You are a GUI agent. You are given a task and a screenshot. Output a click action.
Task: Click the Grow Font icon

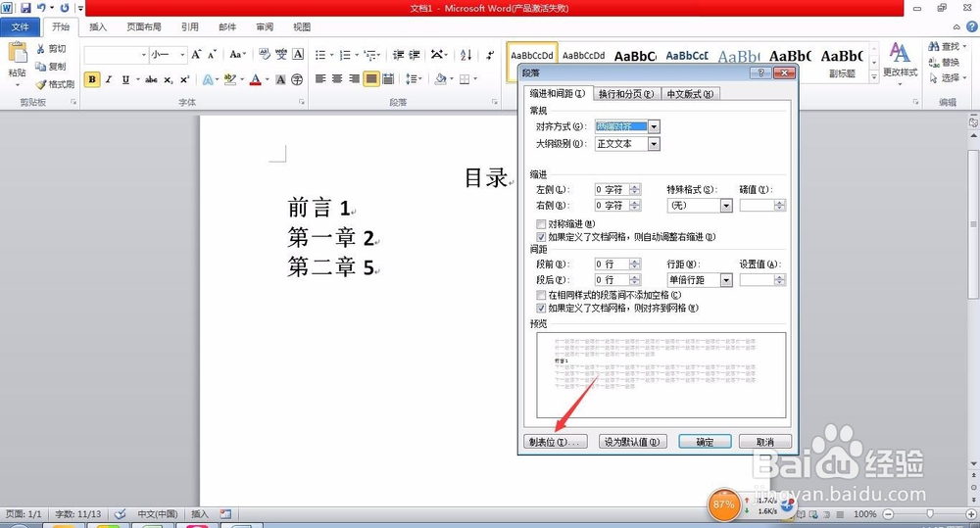pyautogui.click(x=196, y=54)
